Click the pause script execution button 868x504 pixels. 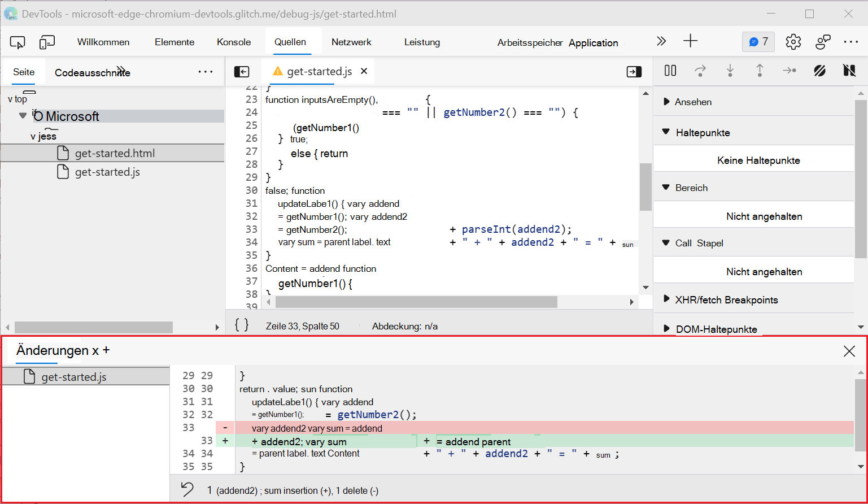[670, 71]
